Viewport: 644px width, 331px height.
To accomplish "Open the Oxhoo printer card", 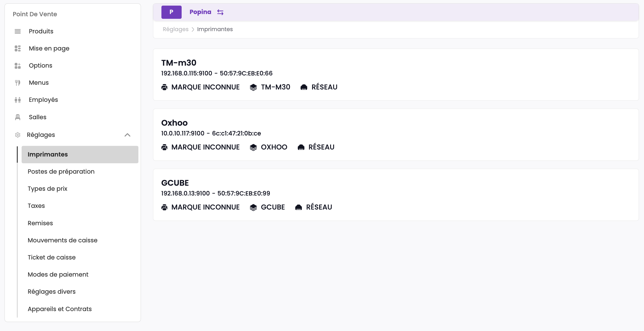I will pyautogui.click(x=396, y=135).
